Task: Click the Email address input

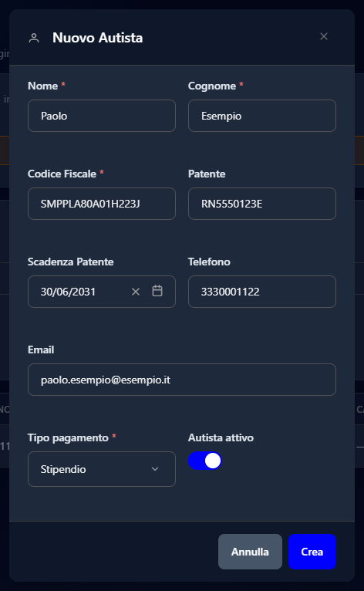Action: pyautogui.click(x=182, y=380)
